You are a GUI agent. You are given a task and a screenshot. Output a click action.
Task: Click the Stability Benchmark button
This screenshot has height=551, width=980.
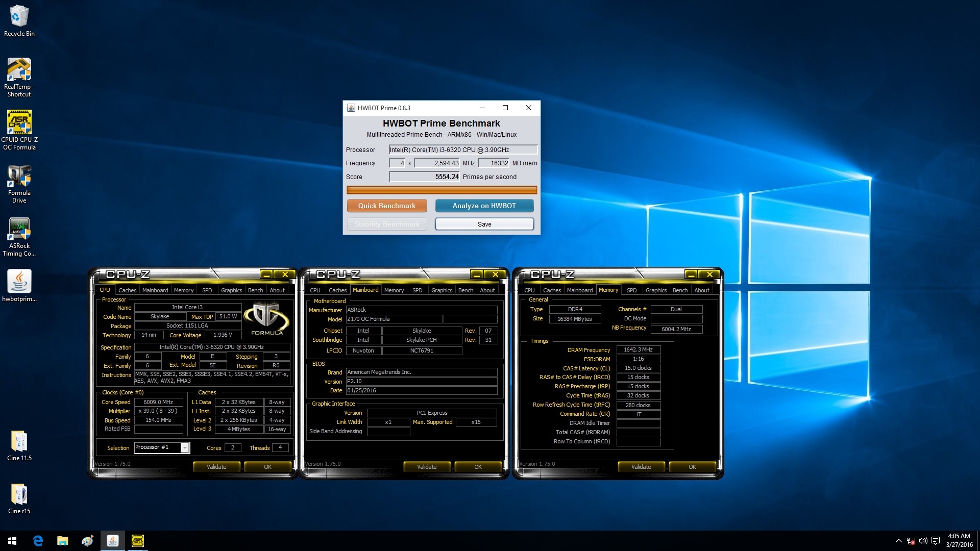click(x=387, y=224)
